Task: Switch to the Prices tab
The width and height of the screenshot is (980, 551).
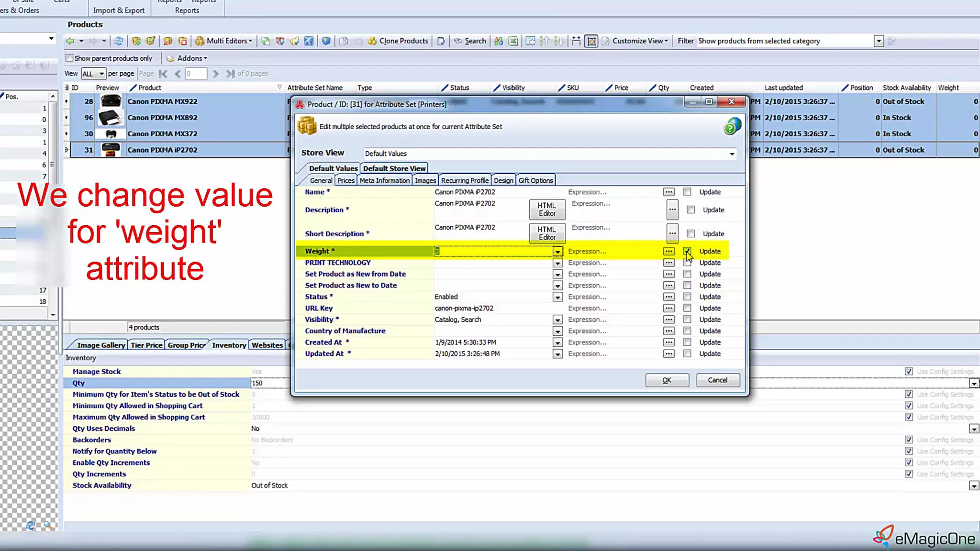Action: coord(345,181)
